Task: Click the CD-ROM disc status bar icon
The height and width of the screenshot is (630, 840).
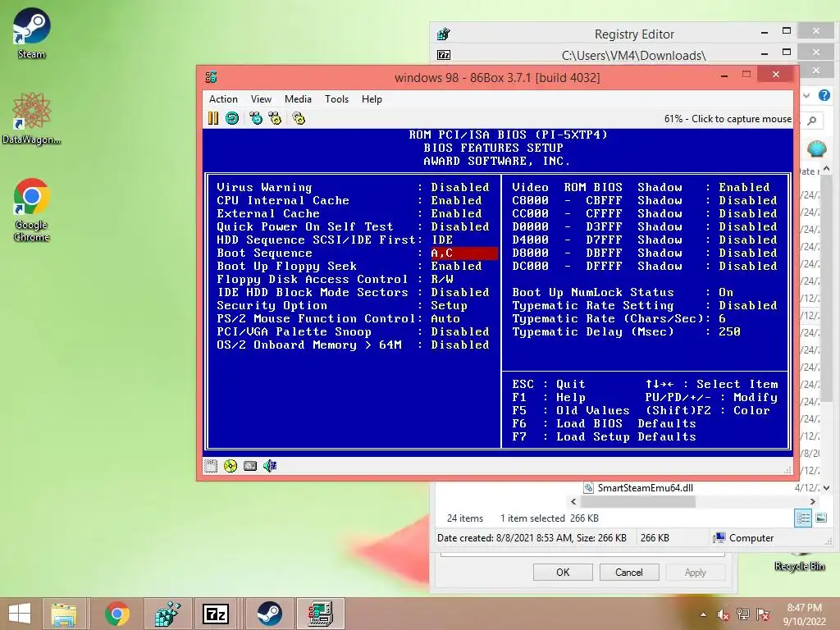Action: [231, 466]
